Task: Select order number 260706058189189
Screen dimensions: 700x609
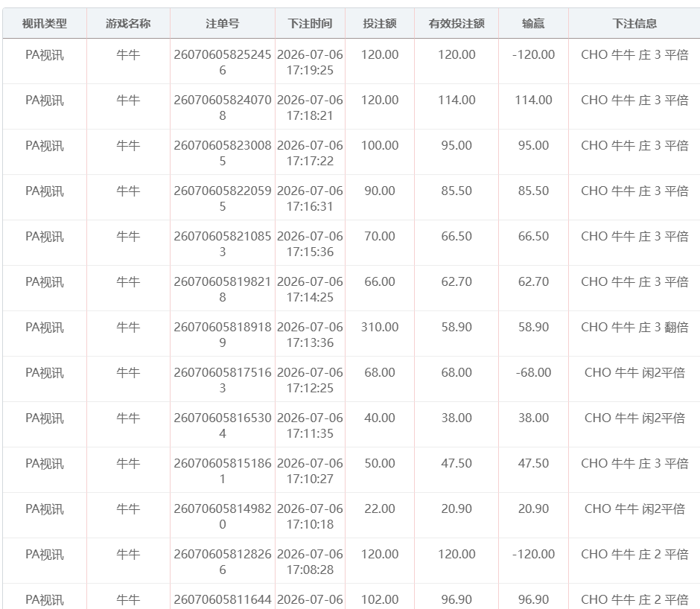Action: [223, 335]
